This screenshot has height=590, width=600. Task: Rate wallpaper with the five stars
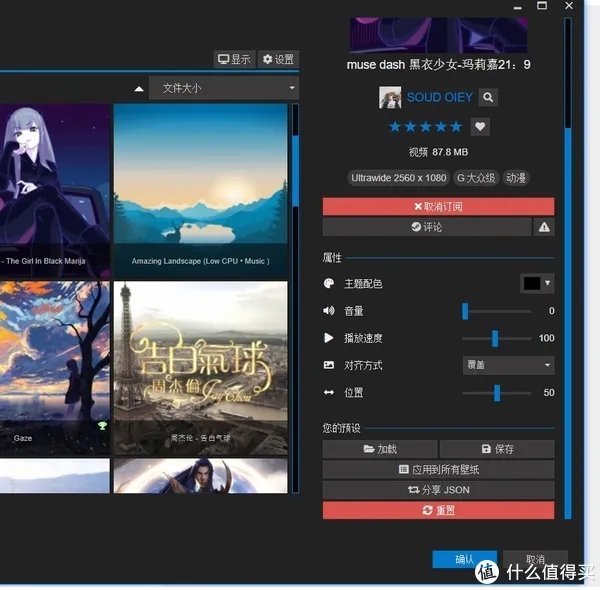[x=426, y=127]
